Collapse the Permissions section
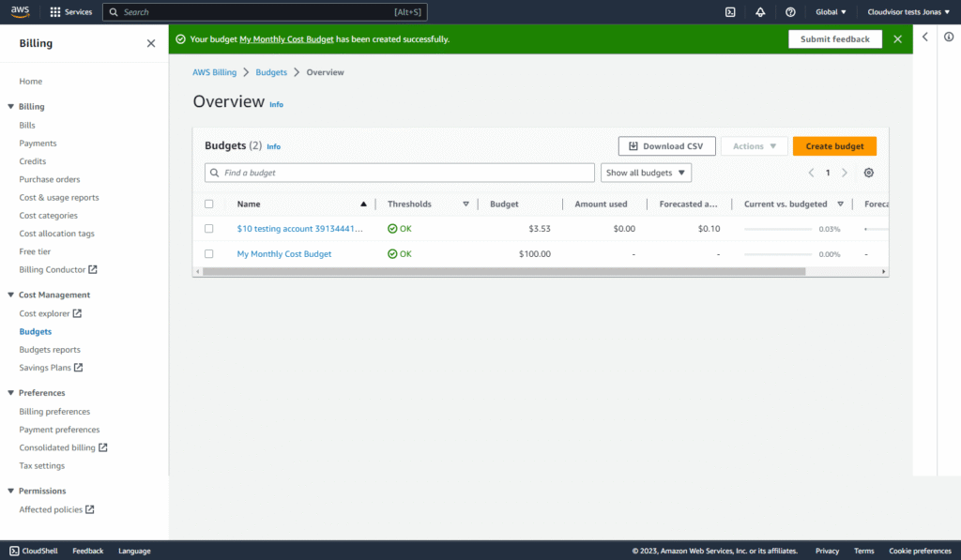The height and width of the screenshot is (560, 961). [x=10, y=491]
